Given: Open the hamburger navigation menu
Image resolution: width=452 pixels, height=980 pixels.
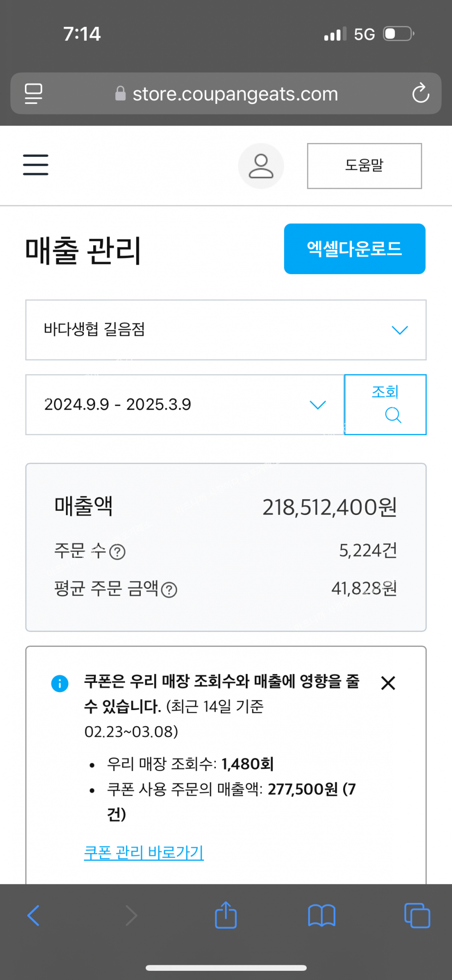Looking at the screenshot, I should coord(36,165).
